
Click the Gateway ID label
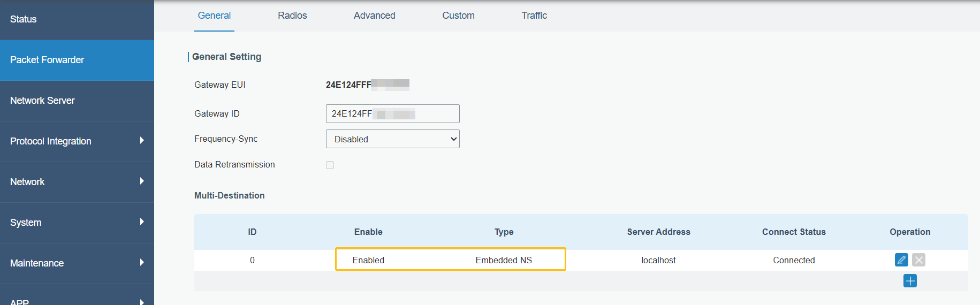click(217, 113)
